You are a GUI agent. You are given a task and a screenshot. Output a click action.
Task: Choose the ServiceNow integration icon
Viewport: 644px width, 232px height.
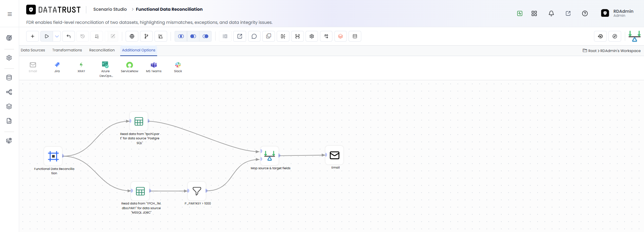(130, 67)
